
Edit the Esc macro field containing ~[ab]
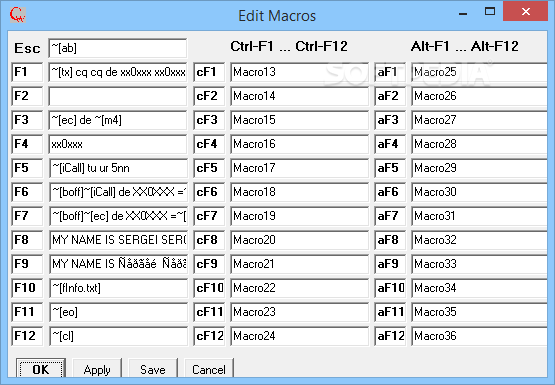point(118,48)
